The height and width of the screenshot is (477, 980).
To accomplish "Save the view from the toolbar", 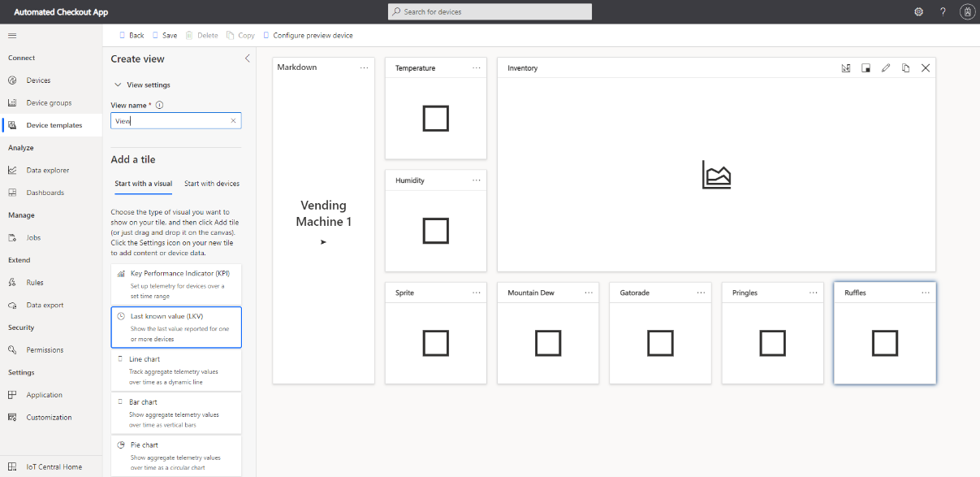I will point(165,35).
